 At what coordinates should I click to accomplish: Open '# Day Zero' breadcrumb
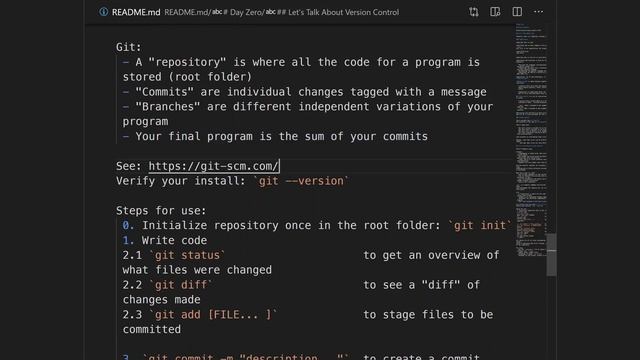(x=238, y=12)
